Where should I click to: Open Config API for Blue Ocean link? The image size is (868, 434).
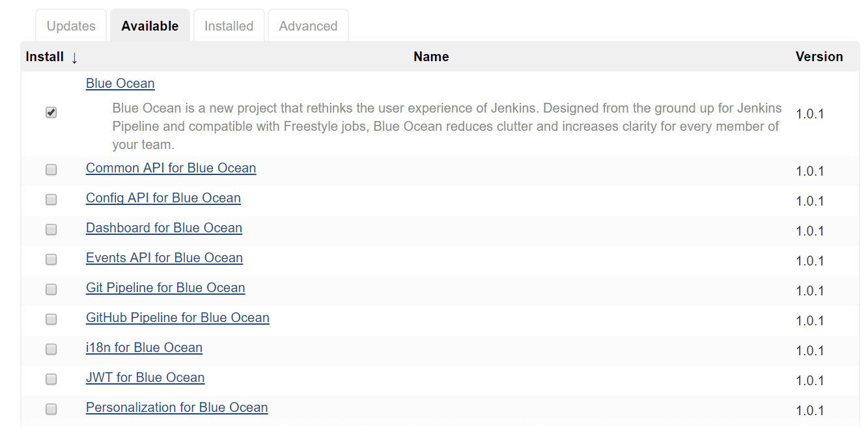click(163, 198)
